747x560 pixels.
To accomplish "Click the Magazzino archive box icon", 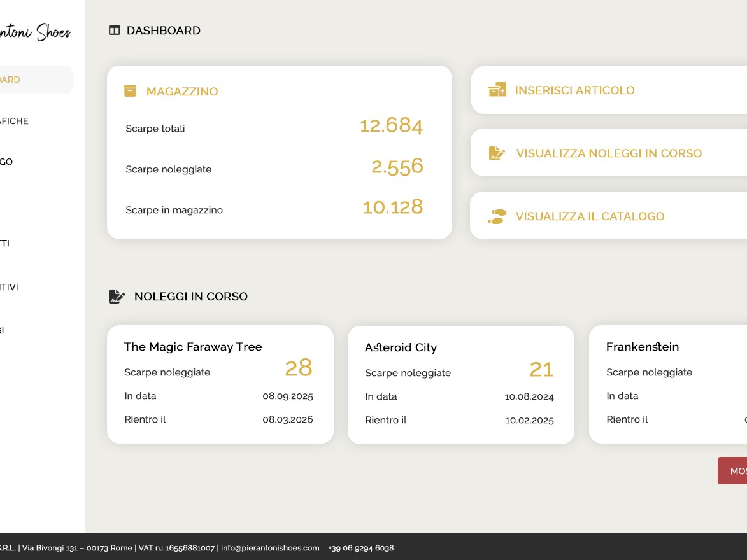I will click(x=130, y=91).
